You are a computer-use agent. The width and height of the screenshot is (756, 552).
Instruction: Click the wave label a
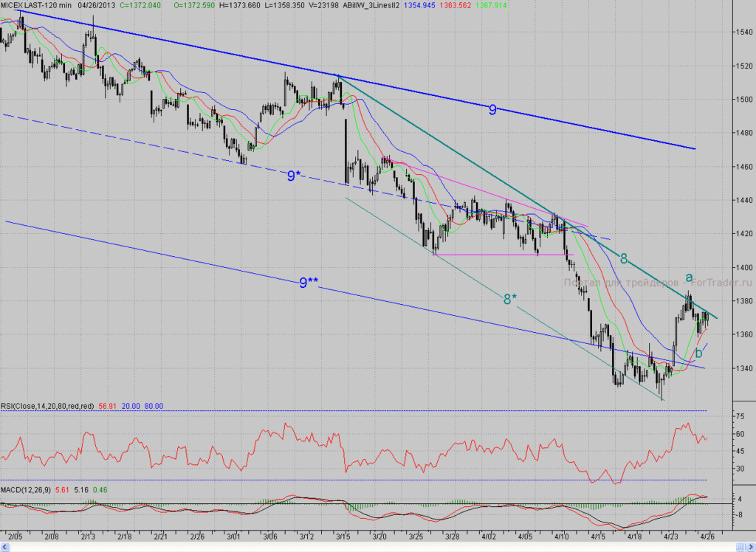689,277
